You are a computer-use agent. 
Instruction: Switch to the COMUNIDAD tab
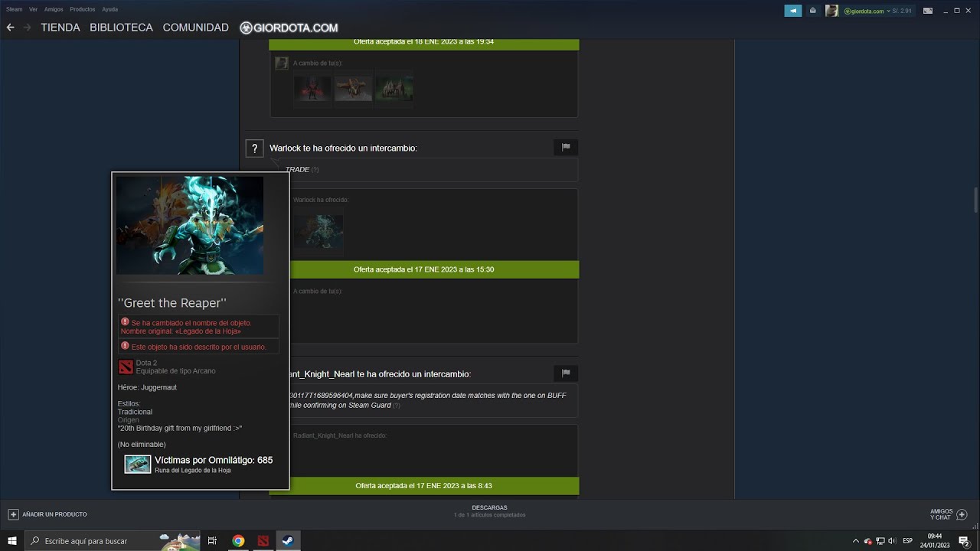(195, 28)
